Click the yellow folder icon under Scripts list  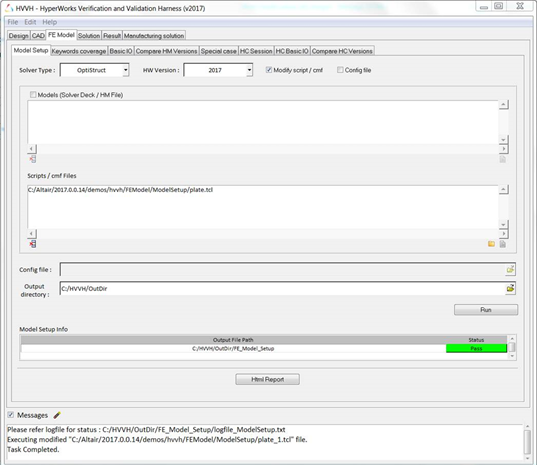(x=491, y=244)
